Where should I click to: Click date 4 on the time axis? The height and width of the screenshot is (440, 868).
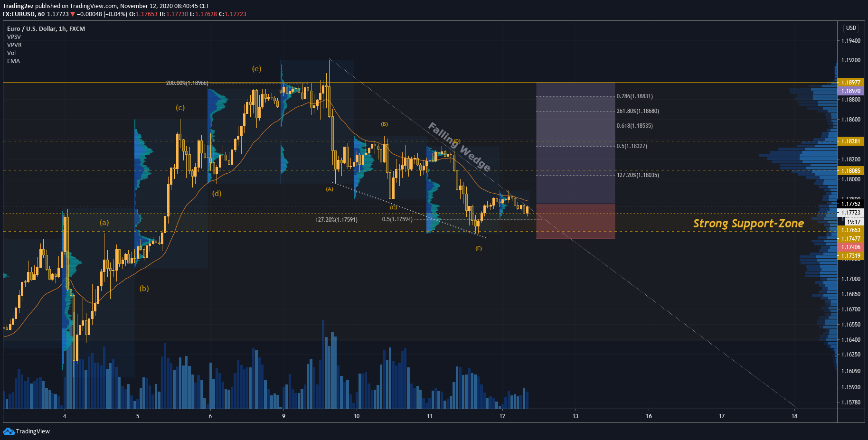pyautogui.click(x=65, y=416)
